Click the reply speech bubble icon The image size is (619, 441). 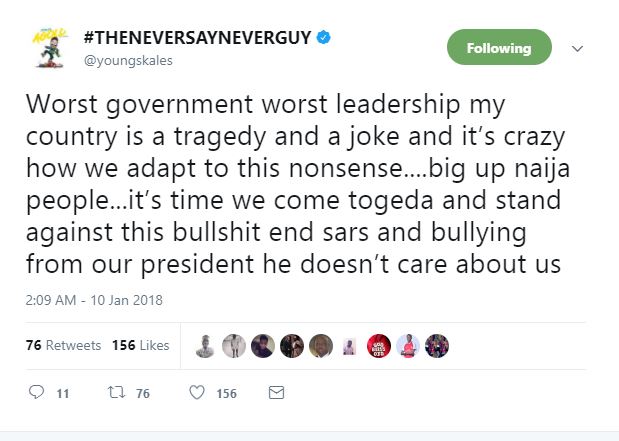(x=37, y=393)
